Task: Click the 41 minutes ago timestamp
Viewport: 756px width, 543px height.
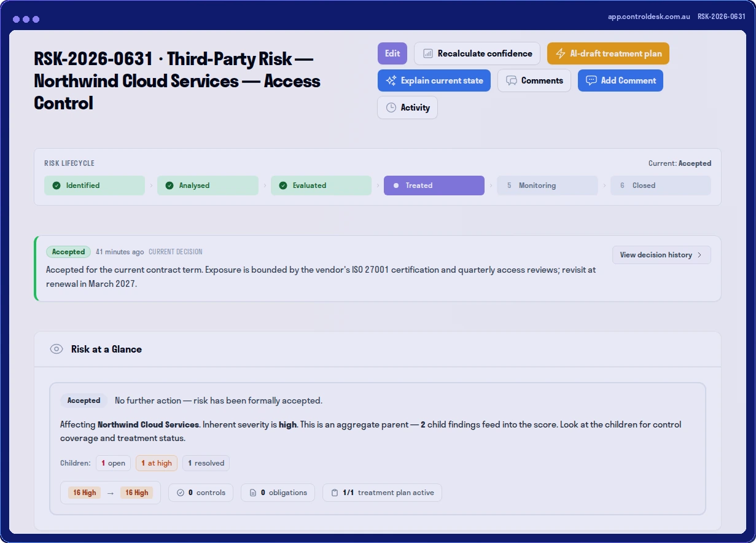Action: pos(120,252)
